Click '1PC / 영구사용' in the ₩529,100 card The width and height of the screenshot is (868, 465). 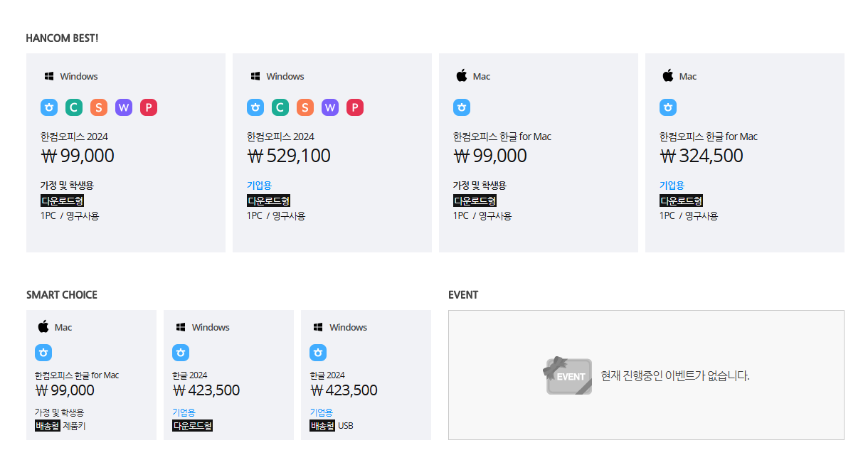[x=276, y=216]
